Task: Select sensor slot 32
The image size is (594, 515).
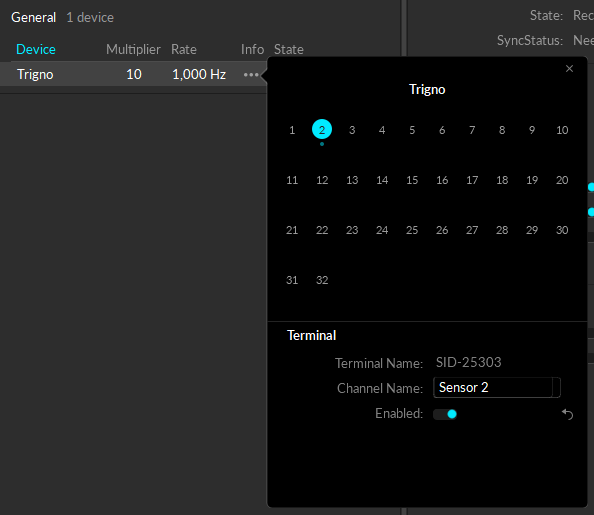Action: tap(322, 280)
